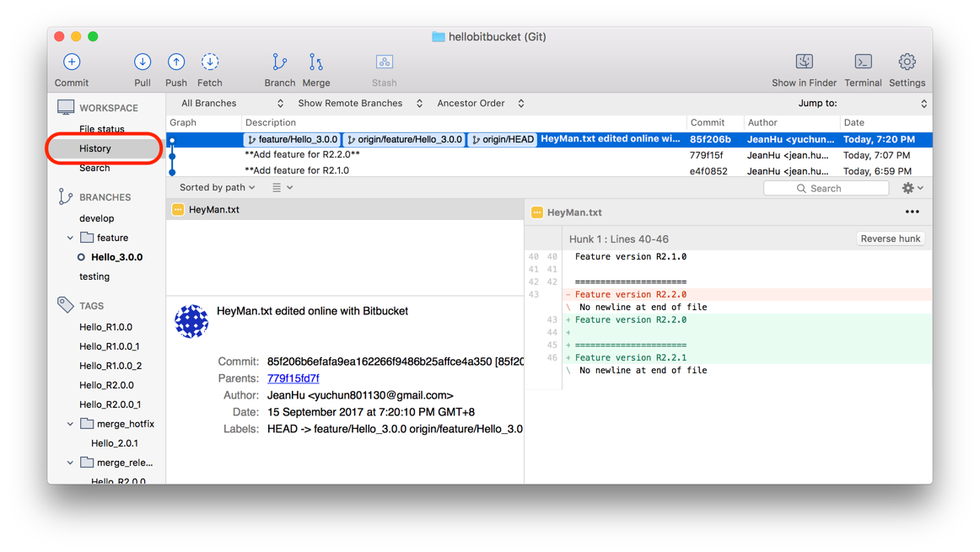The image size is (980, 552).
Task: Select Search in the sidebar
Action: click(x=94, y=168)
